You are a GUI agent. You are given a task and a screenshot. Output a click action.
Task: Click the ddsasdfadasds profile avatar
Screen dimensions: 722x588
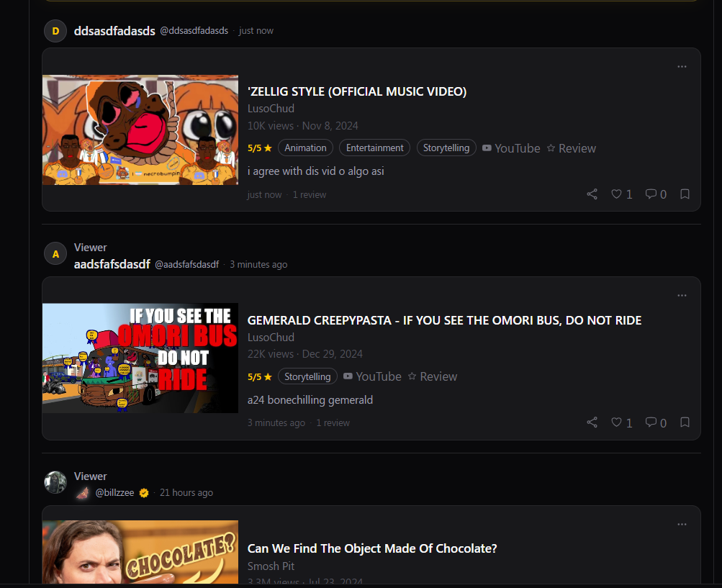[55, 31]
